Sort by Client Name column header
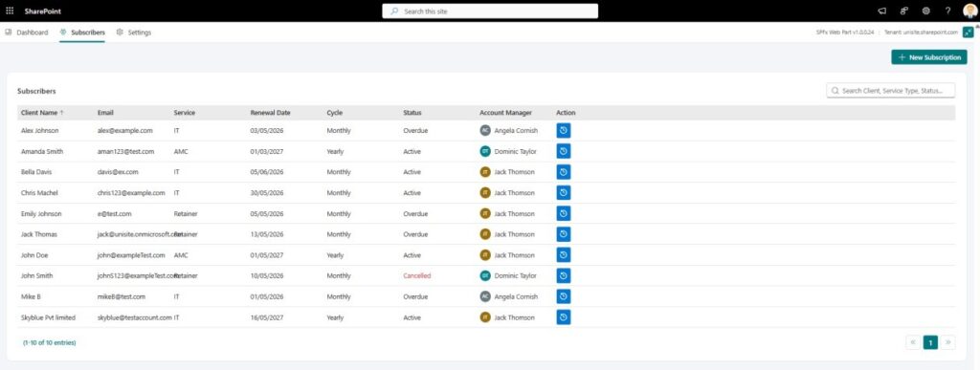Screen dimensions: 980x370 tap(42, 113)
